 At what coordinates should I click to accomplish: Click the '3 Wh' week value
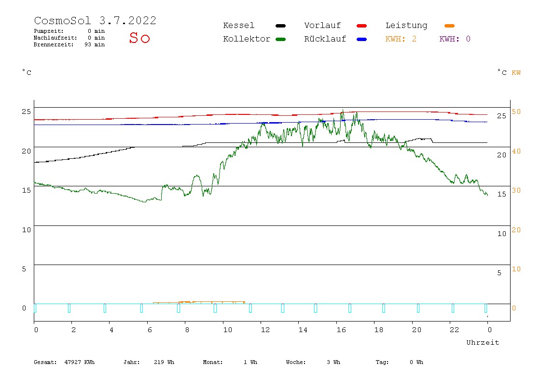(333, 362)
